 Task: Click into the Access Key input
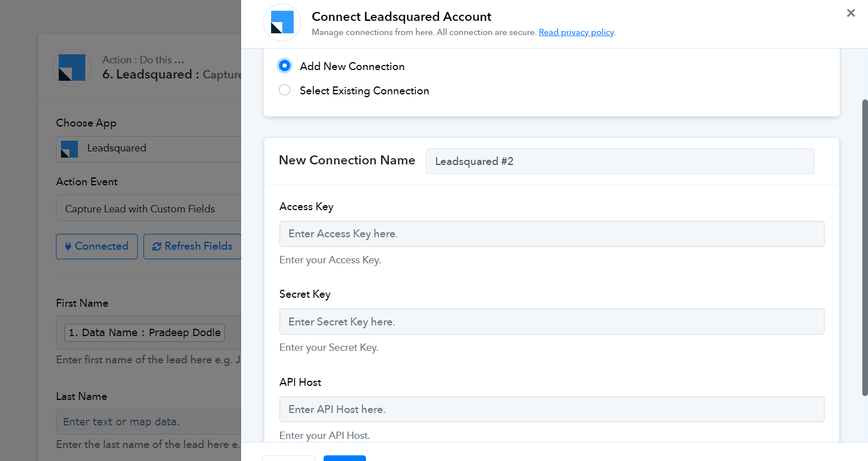tap(551, 234)
